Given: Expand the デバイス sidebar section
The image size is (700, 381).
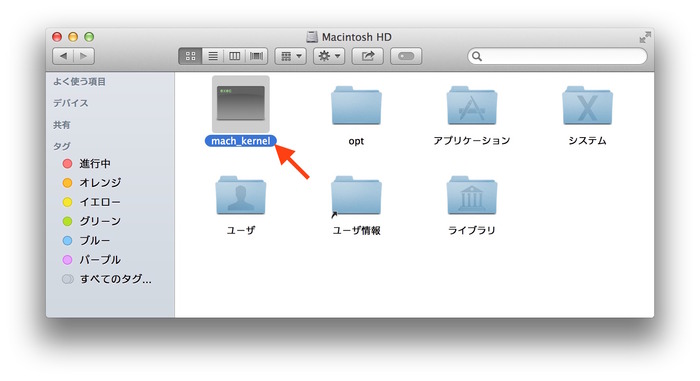Looking at the screenshot, I should (71, 103).
